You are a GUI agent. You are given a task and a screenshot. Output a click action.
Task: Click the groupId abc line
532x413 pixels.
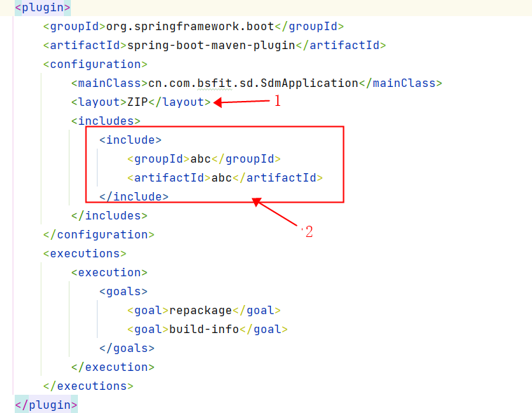point(204,158)
